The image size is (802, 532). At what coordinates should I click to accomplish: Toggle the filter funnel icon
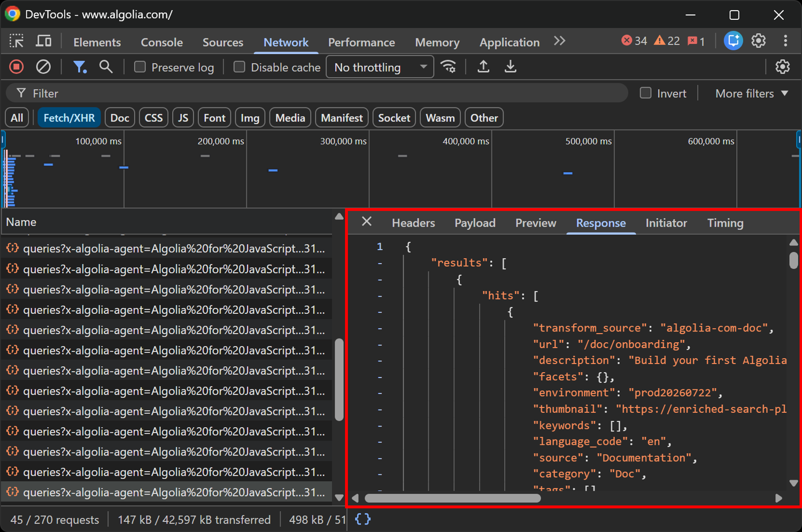(80, 67)
